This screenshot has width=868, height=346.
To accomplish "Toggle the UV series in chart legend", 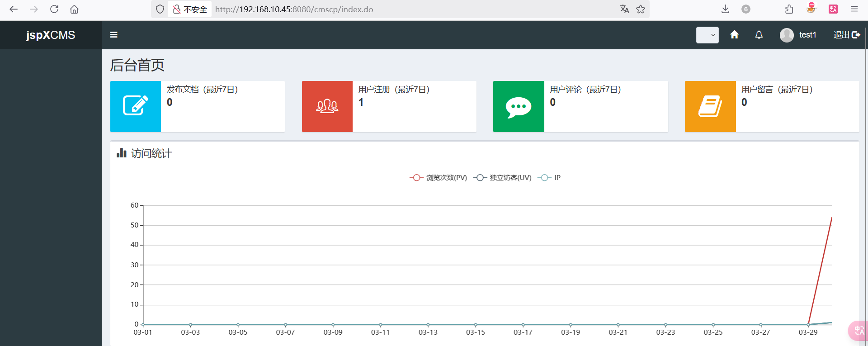I will coord(502,178).
